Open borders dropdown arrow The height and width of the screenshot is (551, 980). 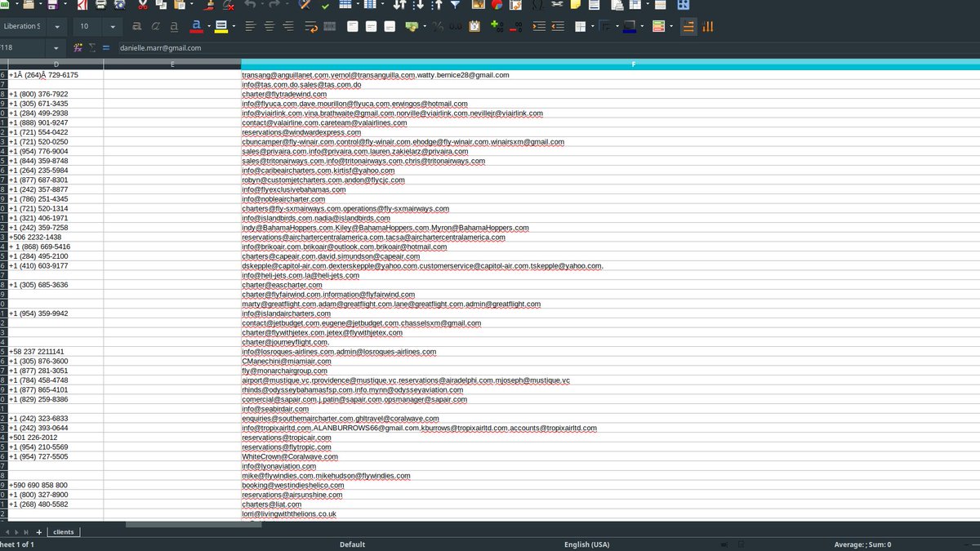pos(592,26)
